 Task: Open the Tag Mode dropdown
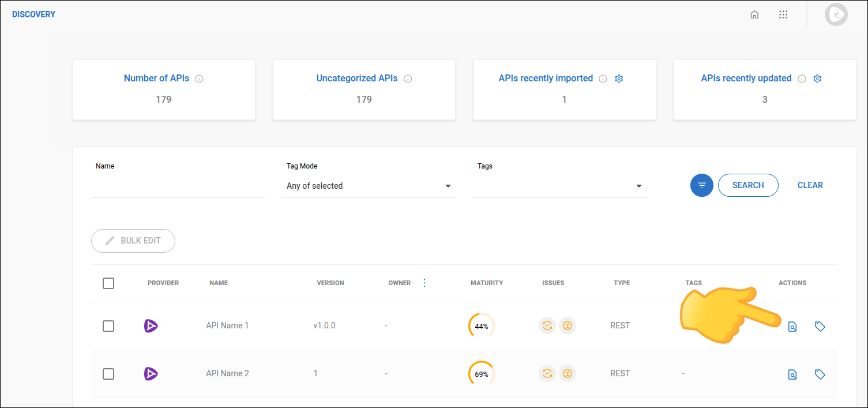448,186
